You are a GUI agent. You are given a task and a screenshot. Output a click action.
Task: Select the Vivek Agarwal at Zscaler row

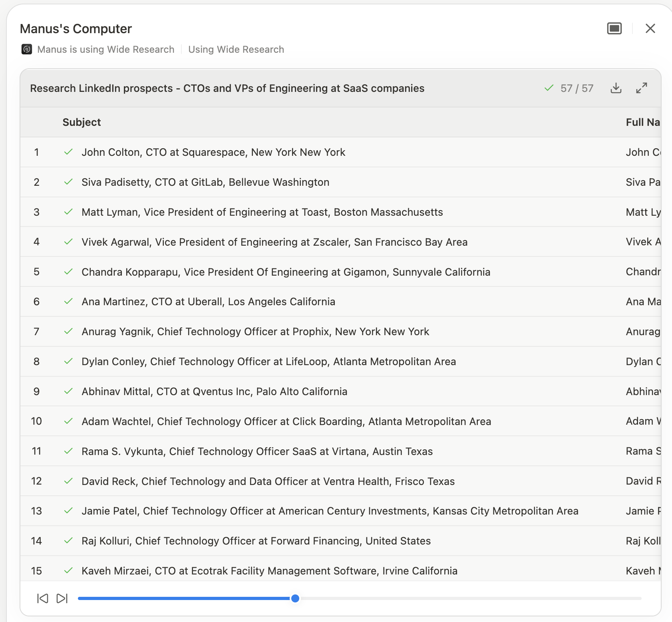(340, 242)
